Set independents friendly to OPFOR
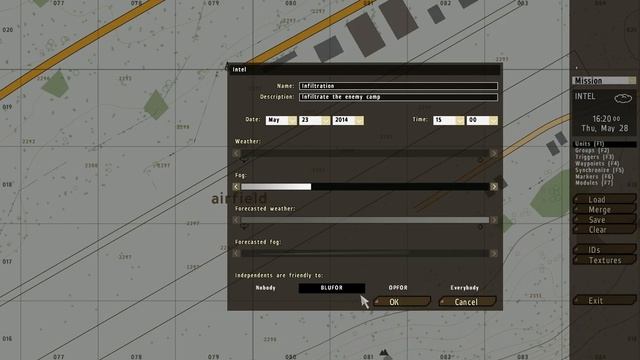This screenshot has height=360, width=640. tap(398, 288)
